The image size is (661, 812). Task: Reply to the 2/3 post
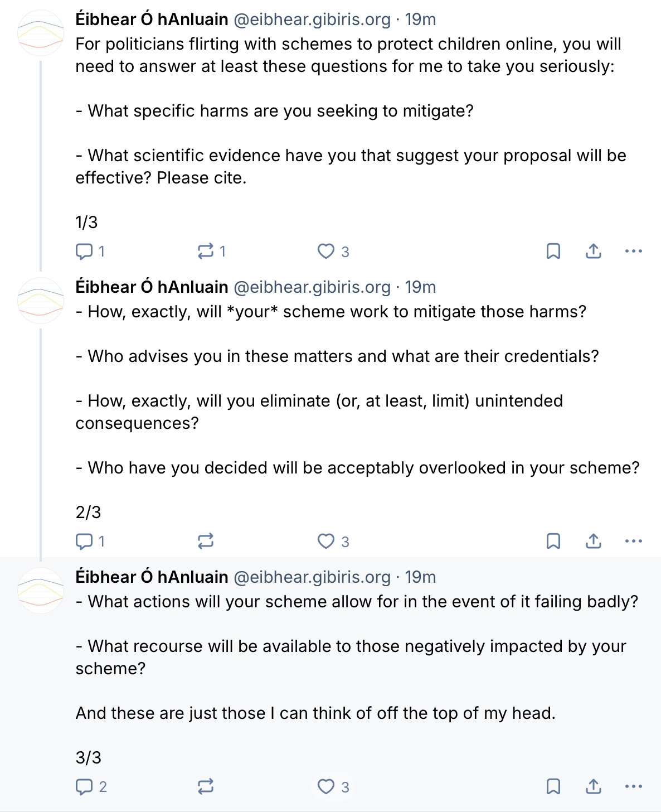[84, 542]
